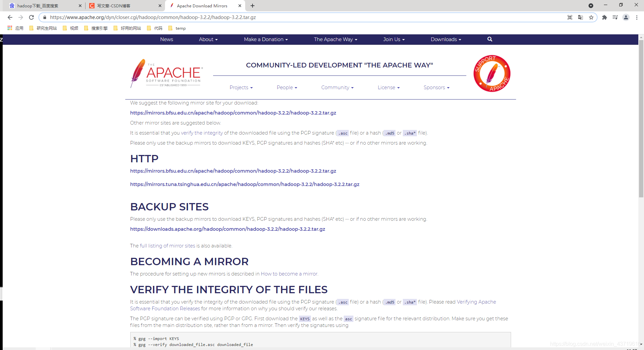Expand the Sponsors dropdown
This screenshot has height=350, width=644.
pos(436,87)
